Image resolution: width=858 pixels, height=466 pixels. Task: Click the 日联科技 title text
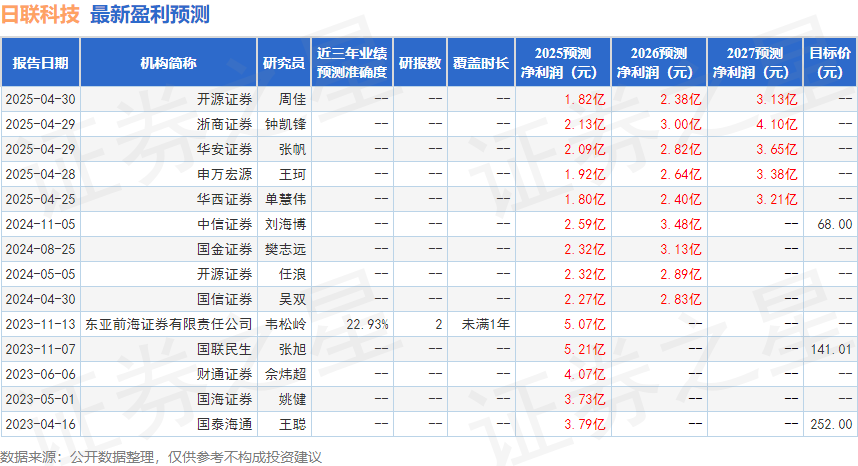click(40, 15)
